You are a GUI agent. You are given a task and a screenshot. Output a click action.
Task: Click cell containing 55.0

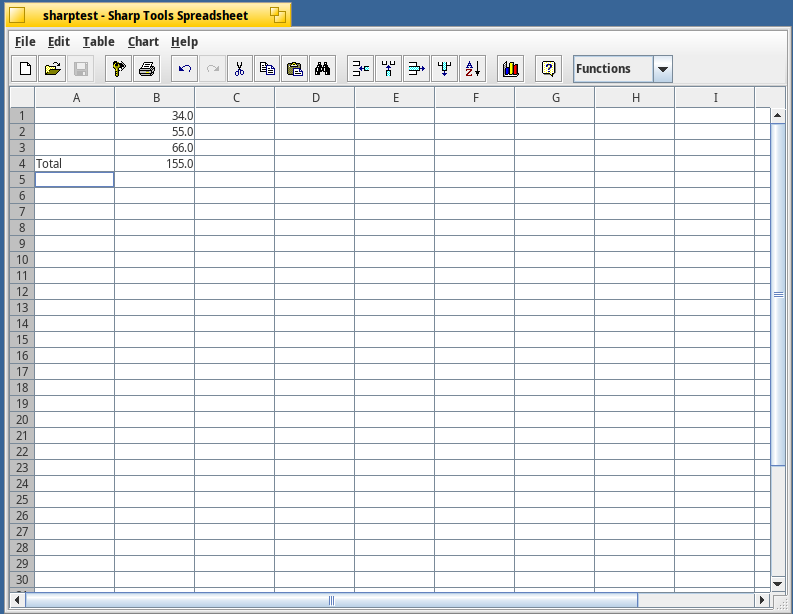(x=155, y=131)
